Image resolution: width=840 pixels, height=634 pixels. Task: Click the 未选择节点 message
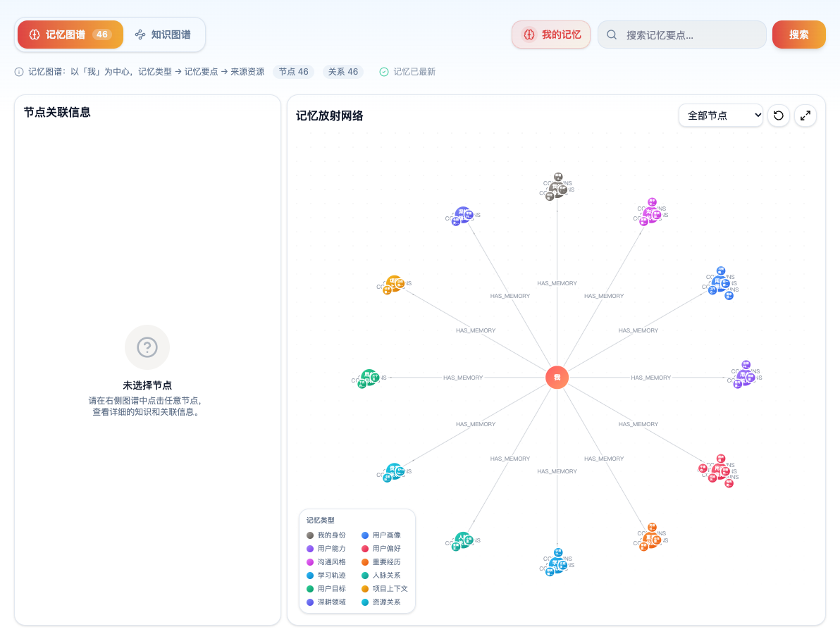point(147,385)
